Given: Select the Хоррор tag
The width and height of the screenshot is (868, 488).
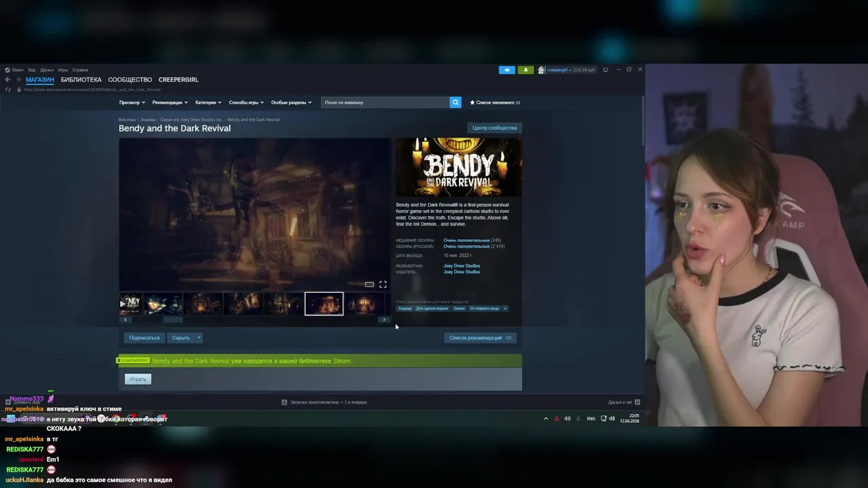Looking at the screenshot, I should (405, 308).
